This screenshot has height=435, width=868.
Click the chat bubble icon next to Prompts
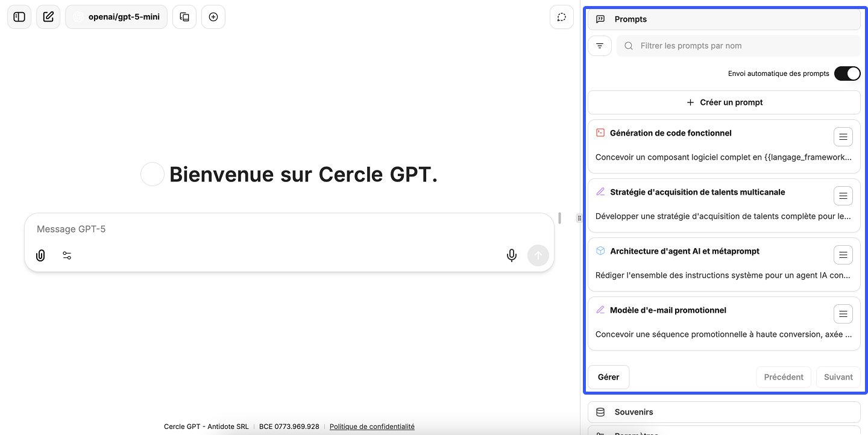[600, 19]
